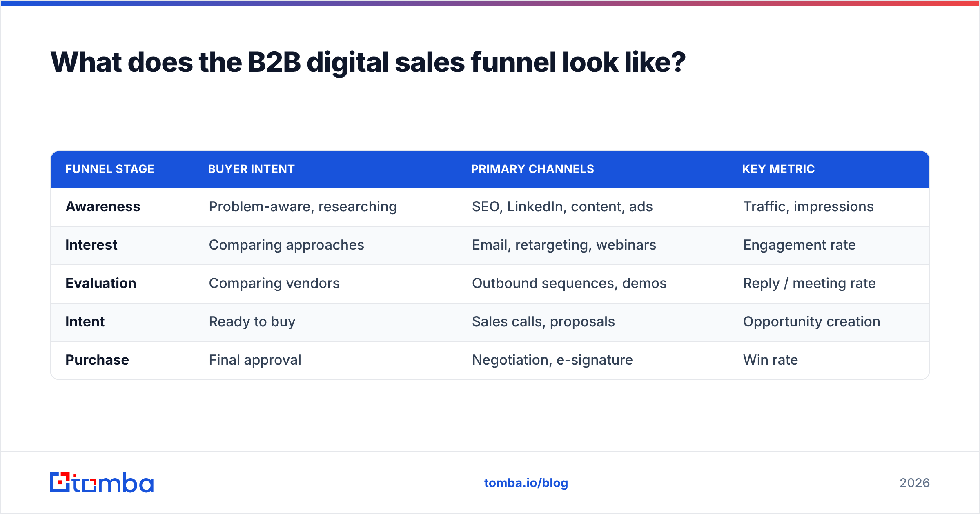This screenshot has width=980, height=514.
Task: Click the 'Comparing approaches' cell
Action: tap(325, 245)
